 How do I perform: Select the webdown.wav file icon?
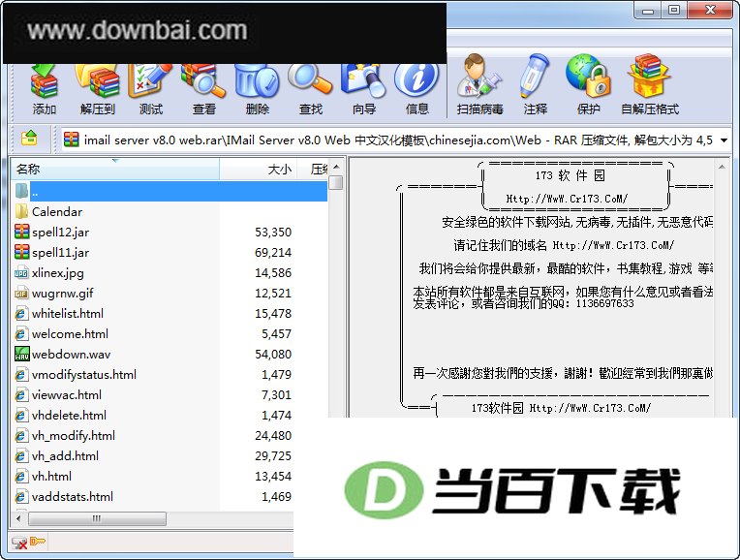tap(21, 354)
